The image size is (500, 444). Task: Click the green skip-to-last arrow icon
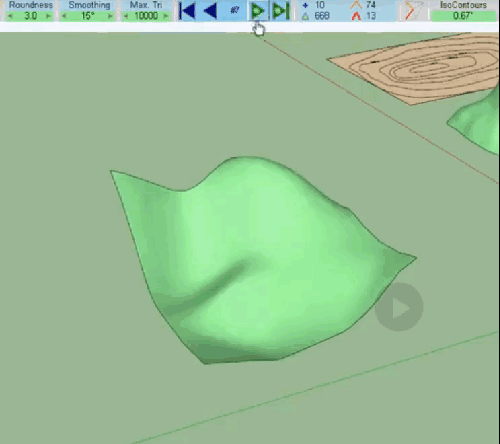[x=280, y=11]
